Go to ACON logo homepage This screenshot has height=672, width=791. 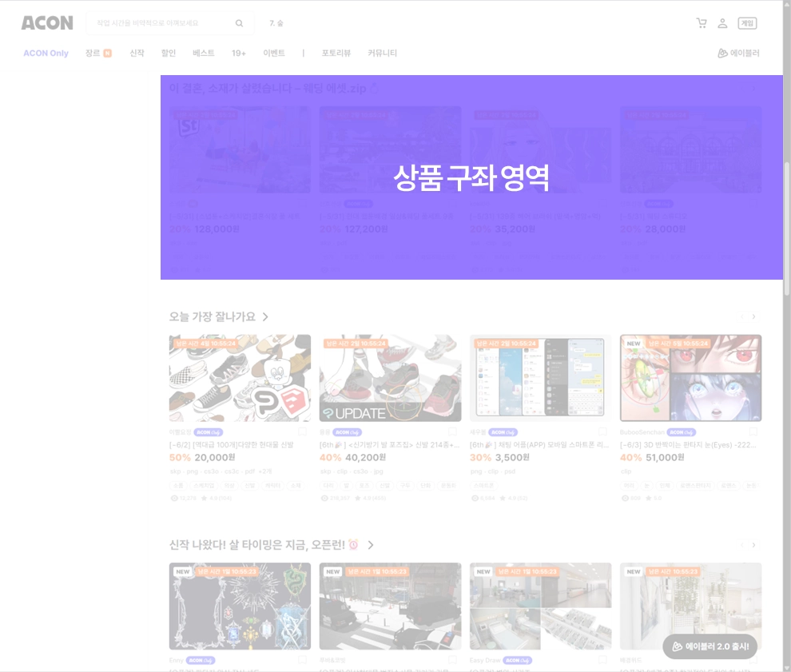coord(47,23)
